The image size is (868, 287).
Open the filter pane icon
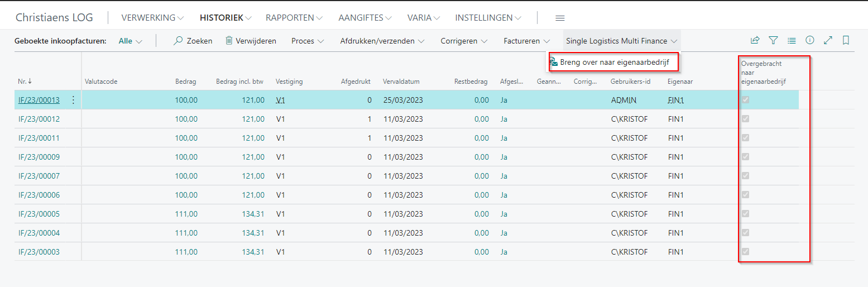773,40
